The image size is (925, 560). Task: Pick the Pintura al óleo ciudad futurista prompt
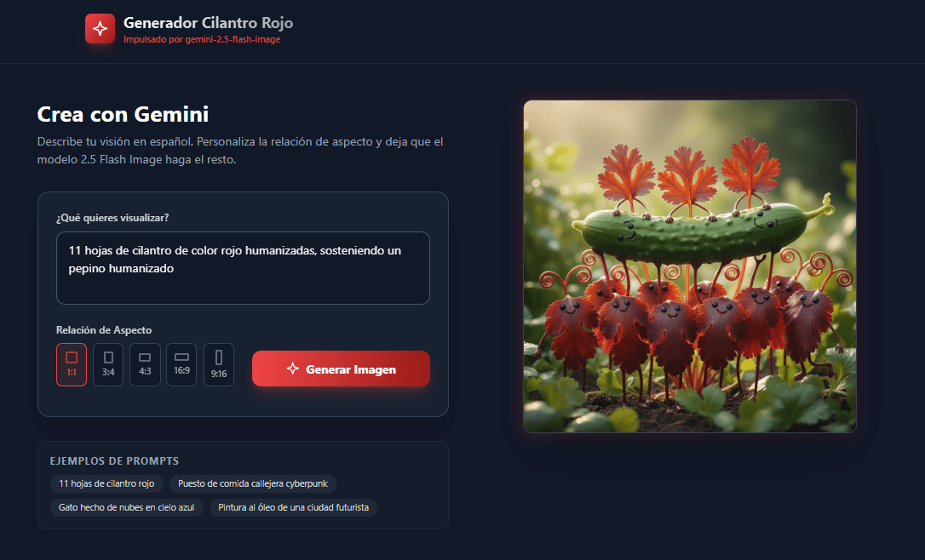pos(293,507)
